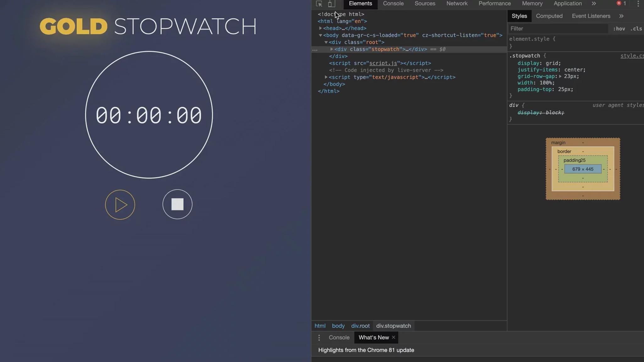644x362 pixels.
Task: Click the margin label in box model
Action: pyautogui.click(x=558, y=143)
